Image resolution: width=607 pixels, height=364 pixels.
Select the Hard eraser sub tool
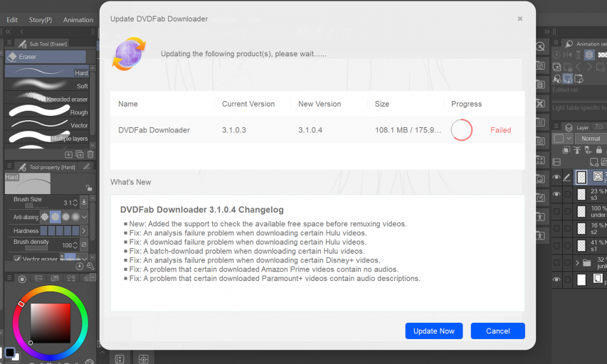point(47,72)
